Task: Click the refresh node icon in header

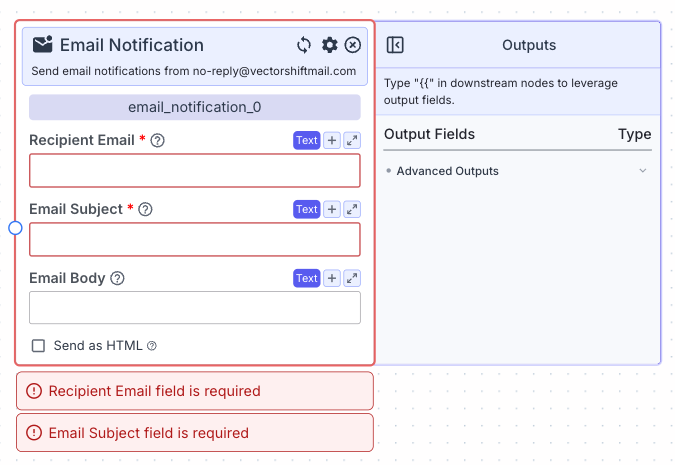Action: click(x=304, y=45)
